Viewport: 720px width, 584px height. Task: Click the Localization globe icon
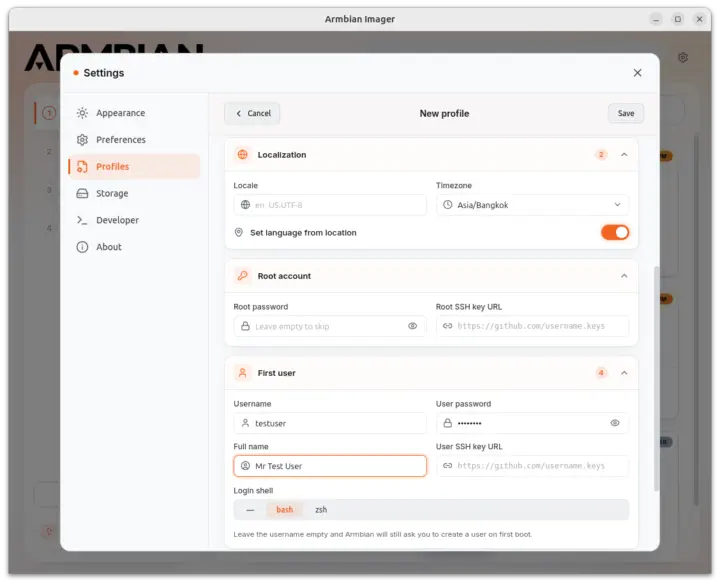click(242, 155)
